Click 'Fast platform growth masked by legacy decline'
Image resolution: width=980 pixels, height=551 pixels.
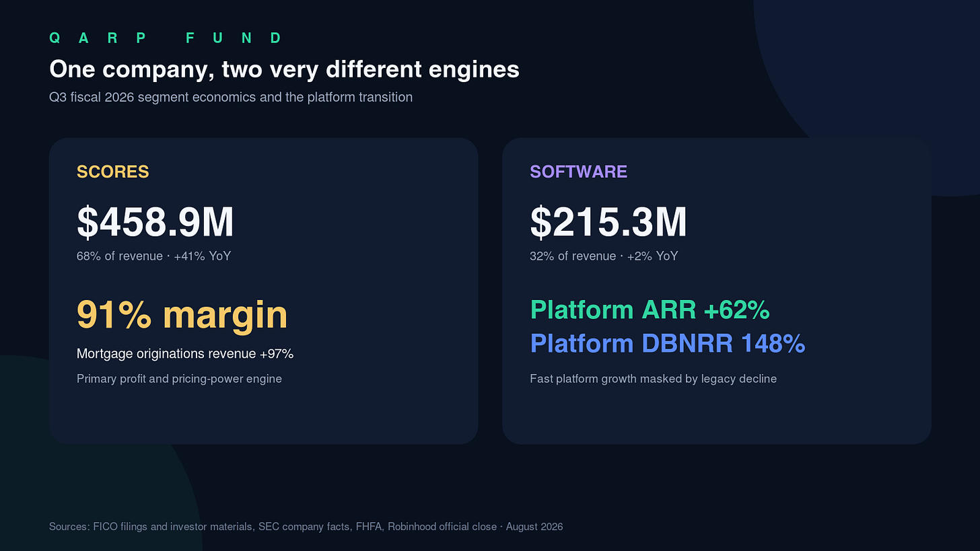[x=654, y=379]
